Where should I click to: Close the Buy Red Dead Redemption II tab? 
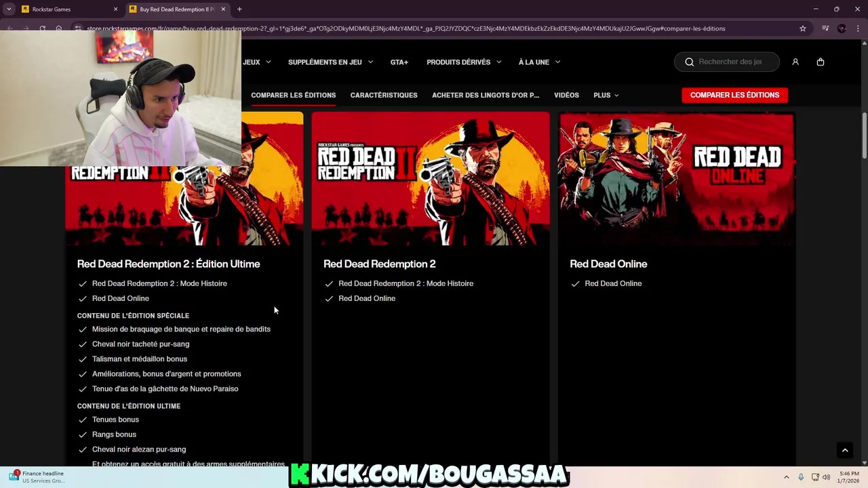click(x=223, y=9)
